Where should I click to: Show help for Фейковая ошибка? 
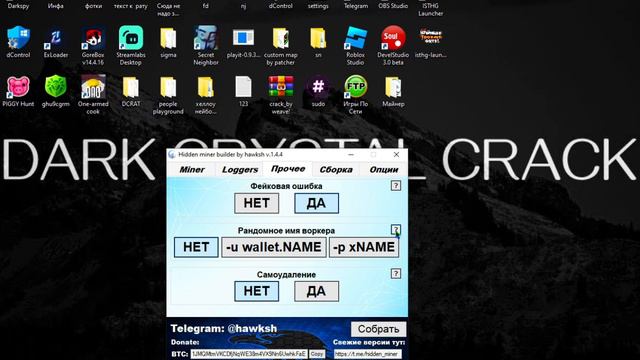(x=396, y=186)
